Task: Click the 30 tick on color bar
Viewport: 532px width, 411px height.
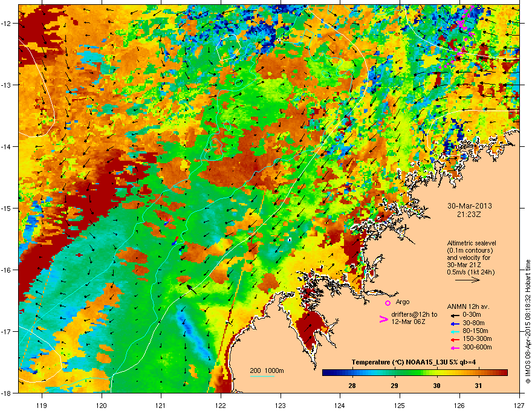Action: tap(436, 386)
